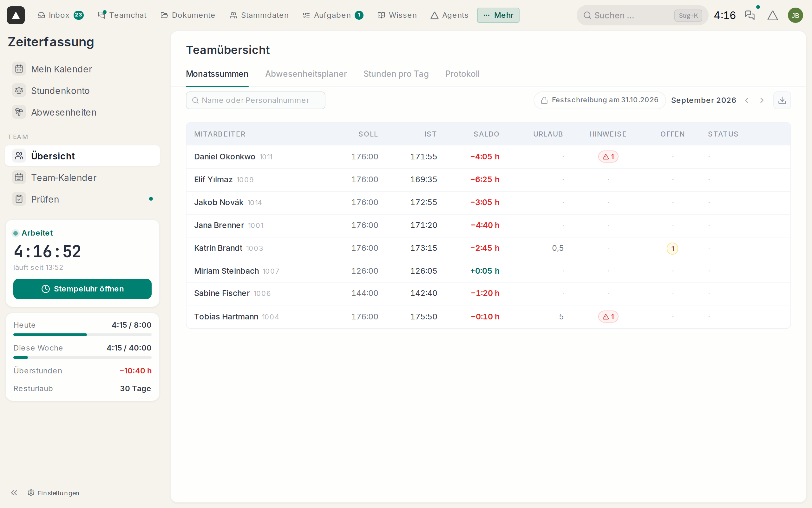The width and height of the screenshot is (812, 508).
Task: Open Mein Kalender in sidebar
Action: point(82,69)
